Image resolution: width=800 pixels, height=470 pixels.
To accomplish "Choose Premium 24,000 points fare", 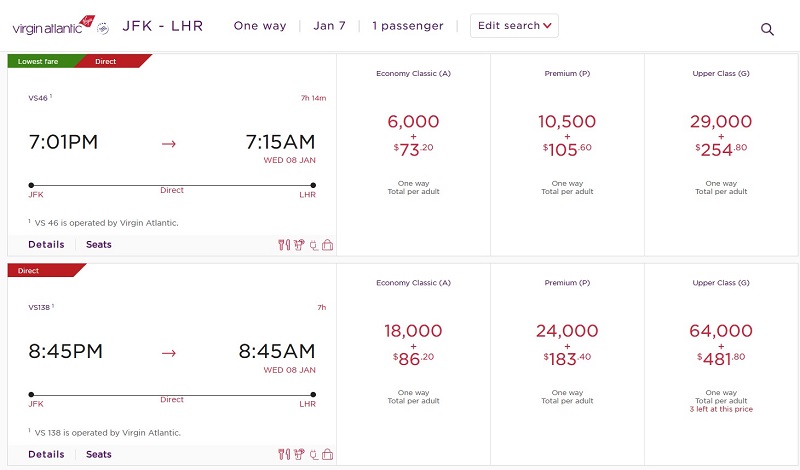I will (567, 364).
